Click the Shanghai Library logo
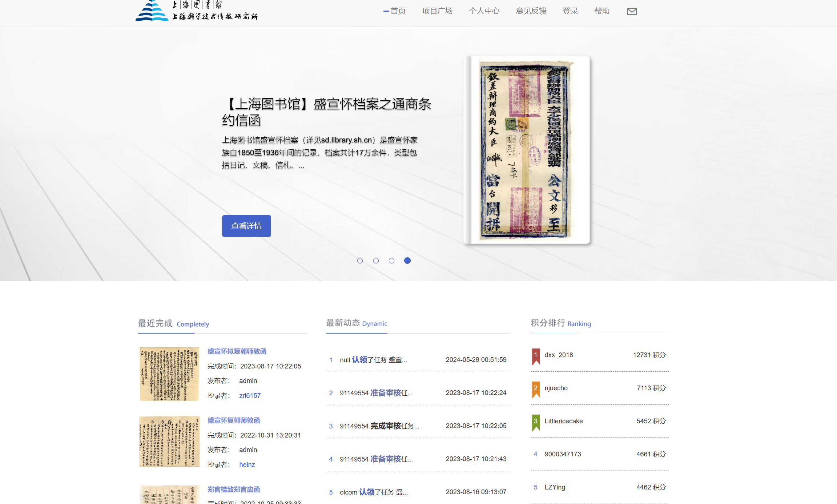This screenshot has height=504, width=837. pos(196,11)
